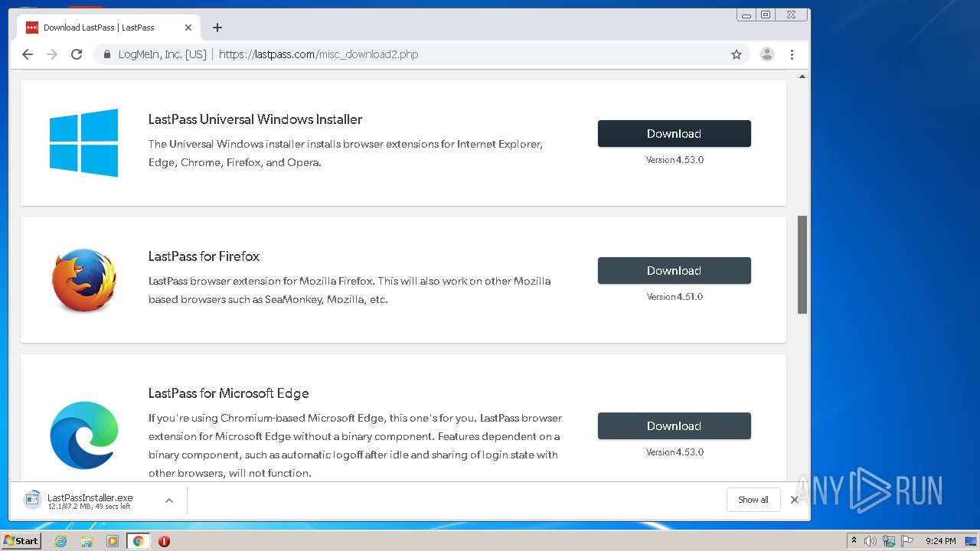Click the red Opera-style taskbar icon
Screen dimensions: 980x551
164,541
